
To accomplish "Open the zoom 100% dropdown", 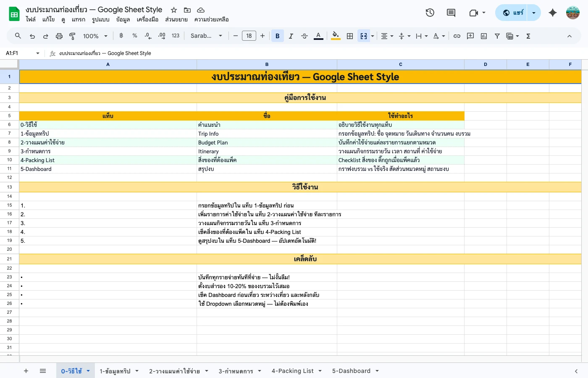I will (x=95, y=36).
